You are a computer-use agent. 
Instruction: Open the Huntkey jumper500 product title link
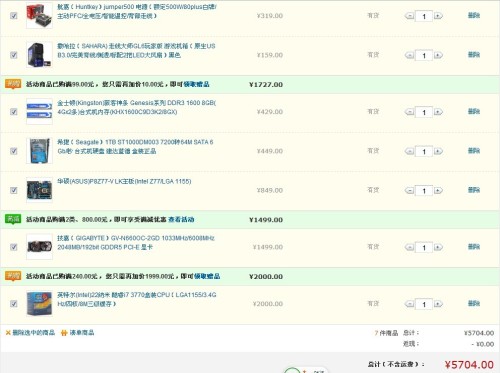(137, 11)
